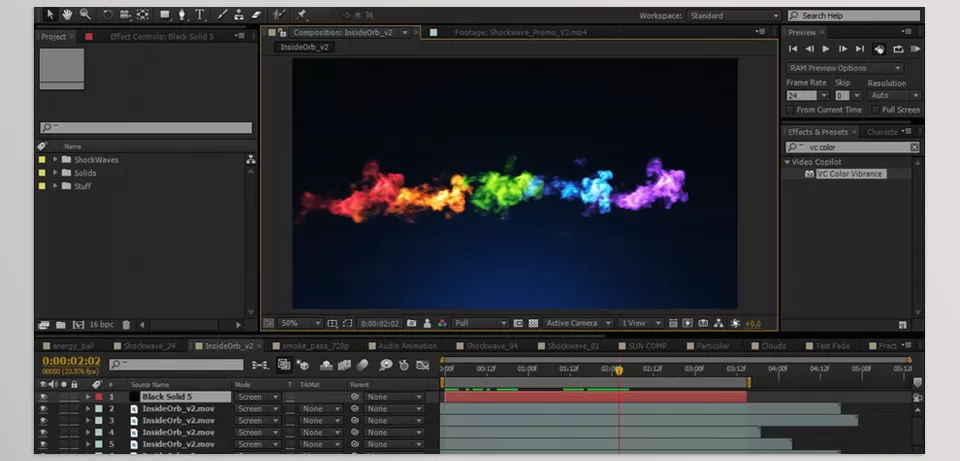This screenshot has height=461, width=960.
Task: Take a snapshot with camera icon
Action: [412, 323]
